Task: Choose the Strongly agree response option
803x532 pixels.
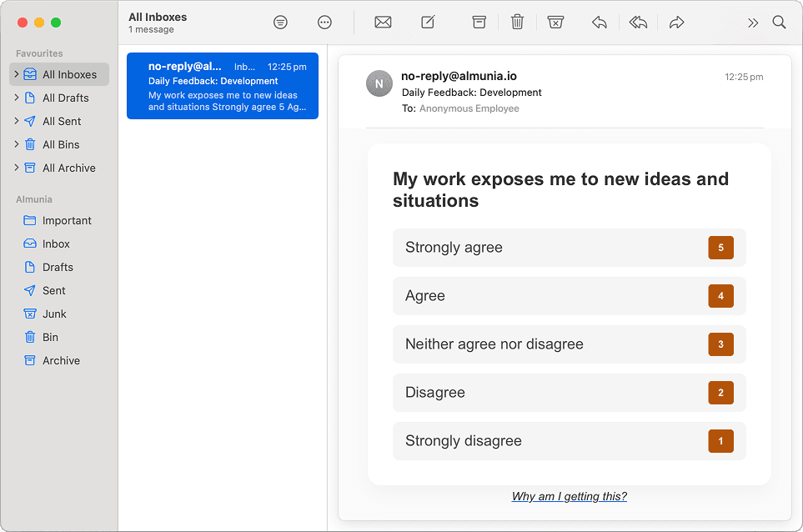Action: (569, 248)
